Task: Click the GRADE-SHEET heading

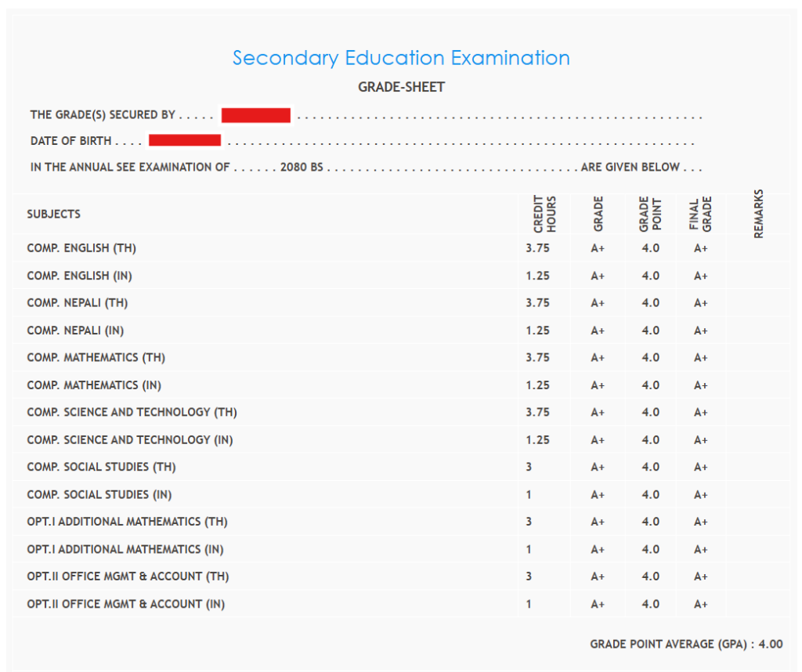Action: click(401, 87)
